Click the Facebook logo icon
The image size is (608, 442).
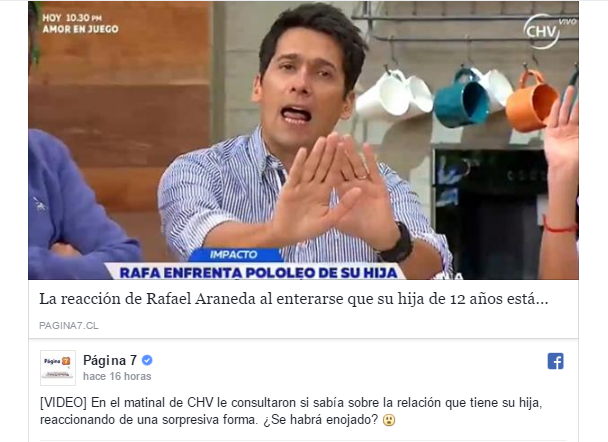click(x=555, y=361)
